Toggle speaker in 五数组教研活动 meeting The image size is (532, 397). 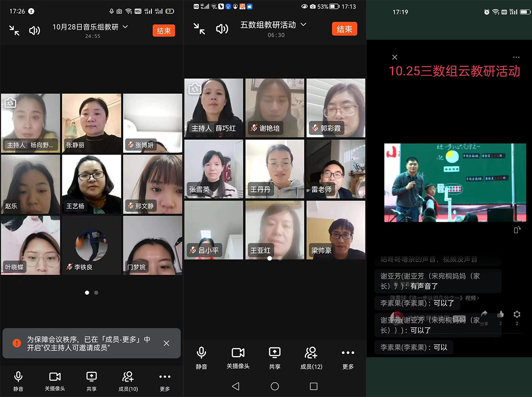tap(222, 29)
